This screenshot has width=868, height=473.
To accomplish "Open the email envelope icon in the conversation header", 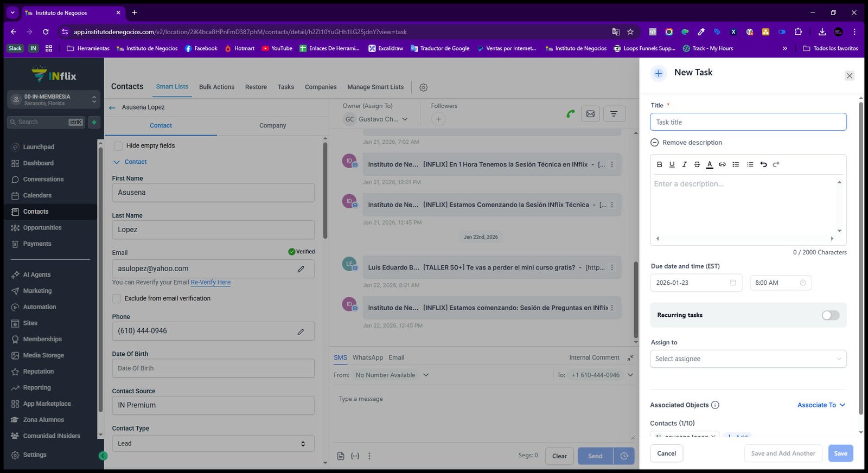I will [x=590, y=114].
